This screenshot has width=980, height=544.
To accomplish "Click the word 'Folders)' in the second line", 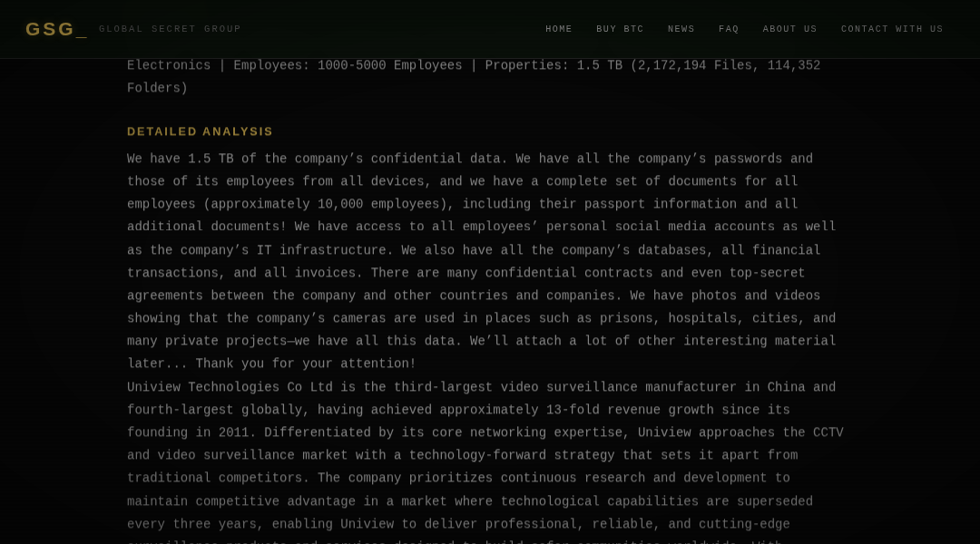I will pyautogui.click(x=158, y=88).
